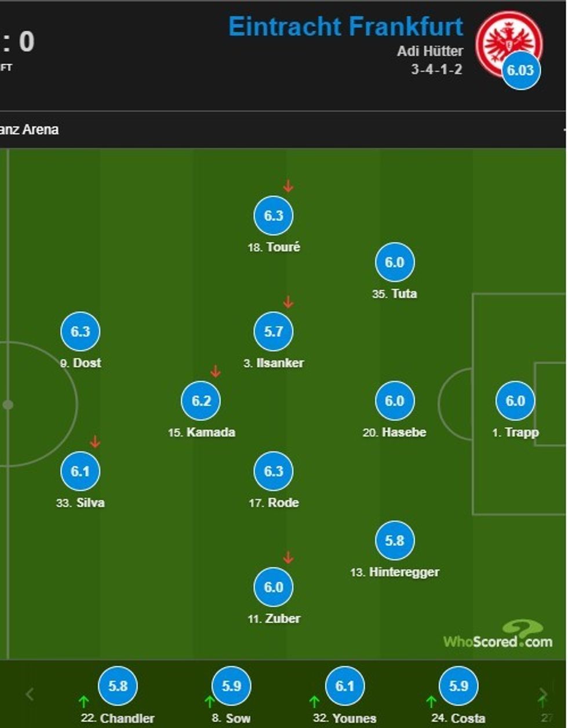Open Dost's player rating bubble
This screenshot has height=728, width=568.
81,332
